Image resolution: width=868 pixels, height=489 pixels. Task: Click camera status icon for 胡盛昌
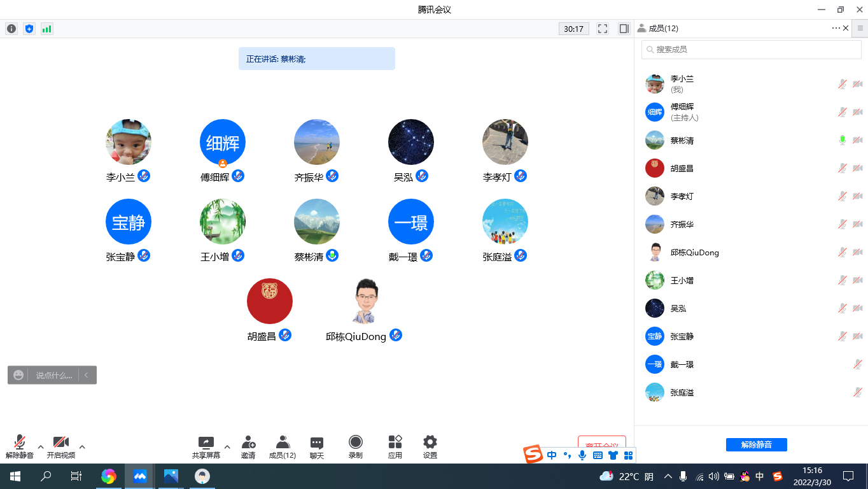click(x=857, y=168)
